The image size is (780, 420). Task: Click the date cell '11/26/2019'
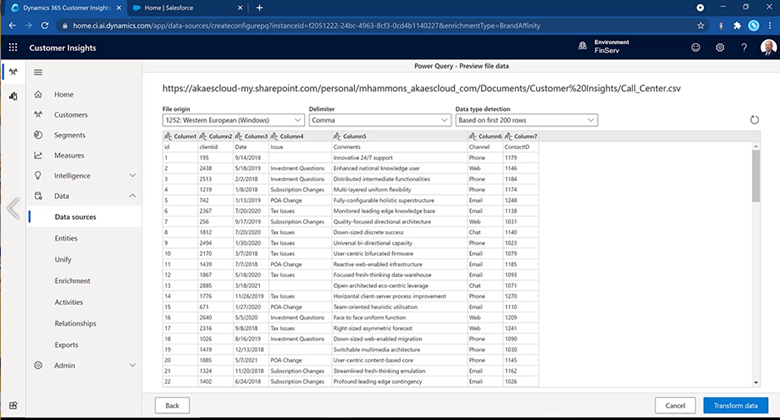click(x=251, y=297)
